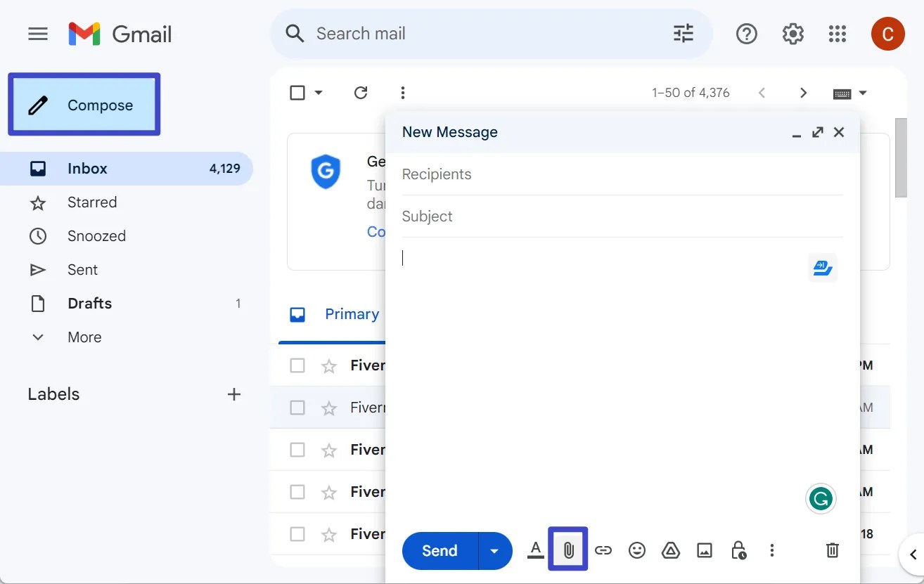Discard the draft with the trash icon
Image resolution: width=924 pixels, height=584 pixels.
tap(832, 550)
